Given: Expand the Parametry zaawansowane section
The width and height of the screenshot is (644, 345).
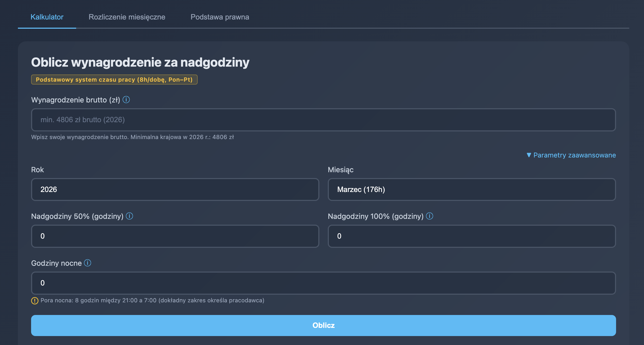Looking at the screenshot, I should (574, 155).
